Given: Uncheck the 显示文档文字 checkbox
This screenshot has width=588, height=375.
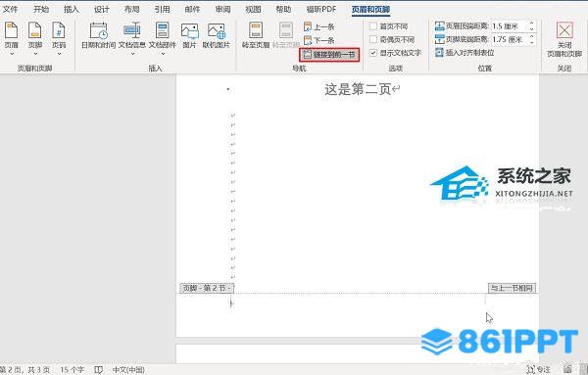Looking at the screenshot, I should click(x=373, y=53).
